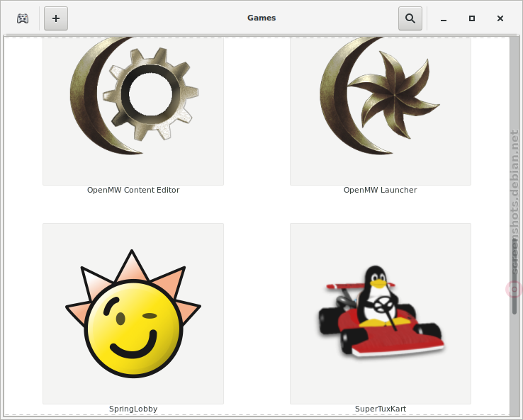Minimize the Games window
Image resolution: width=523 pixels, height=420 pixels.
444,18
